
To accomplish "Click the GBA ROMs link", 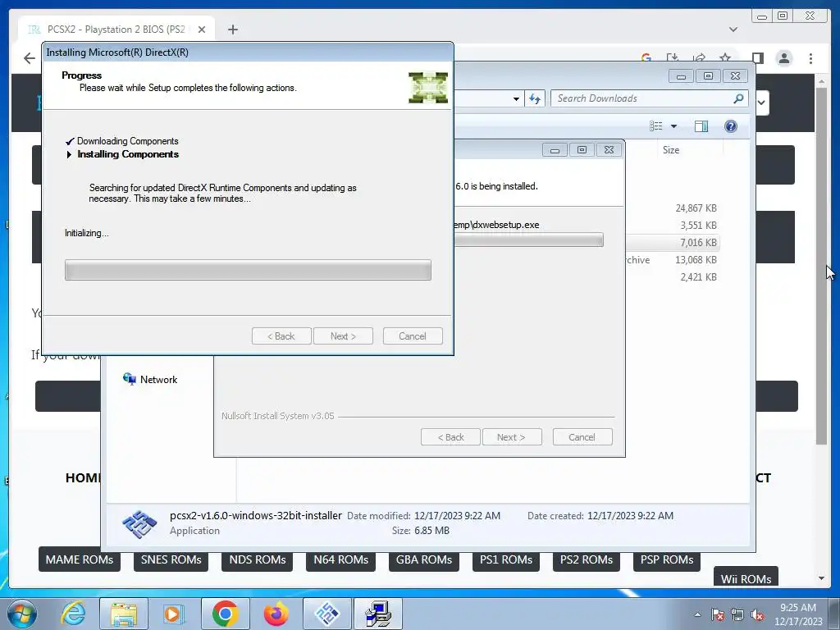I will click(x=424, y=559).
